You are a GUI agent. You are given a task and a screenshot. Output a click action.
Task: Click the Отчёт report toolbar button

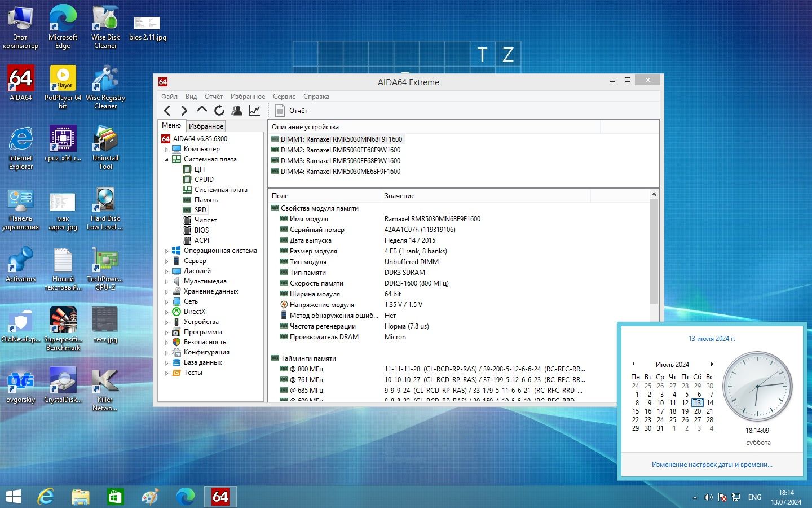(291, 111)
